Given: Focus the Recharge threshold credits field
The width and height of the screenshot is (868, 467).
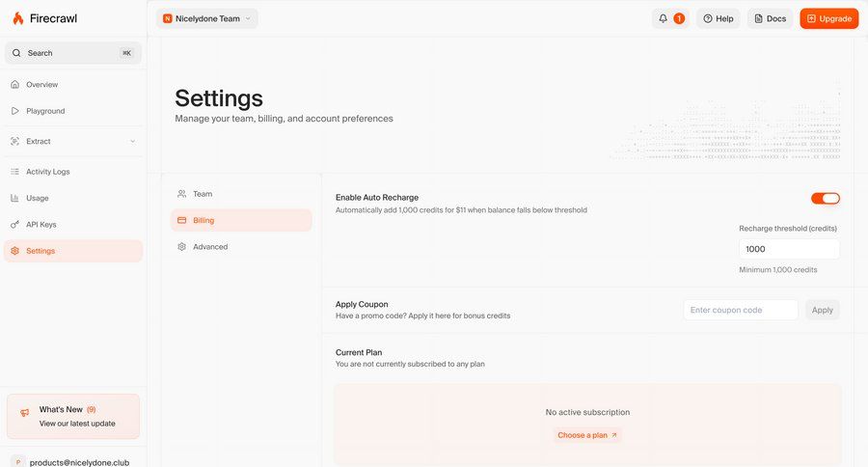Looking at the screenshot, I should point(788,249).
